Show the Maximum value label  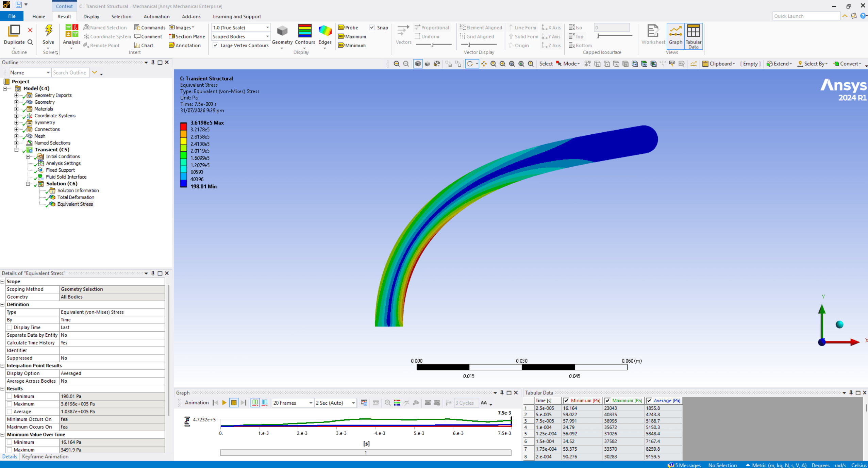coord(352,36)
